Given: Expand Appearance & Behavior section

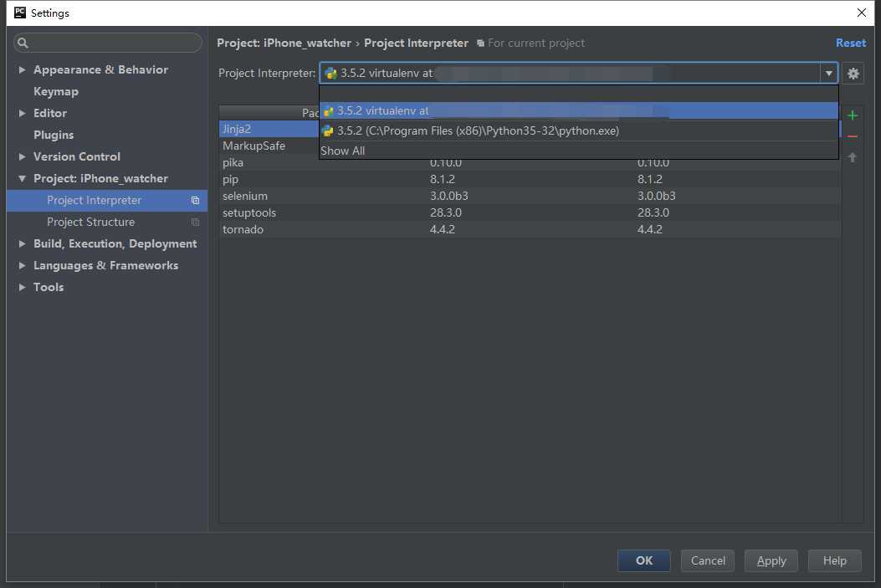Looking at the screenshot, I should 22,69.
